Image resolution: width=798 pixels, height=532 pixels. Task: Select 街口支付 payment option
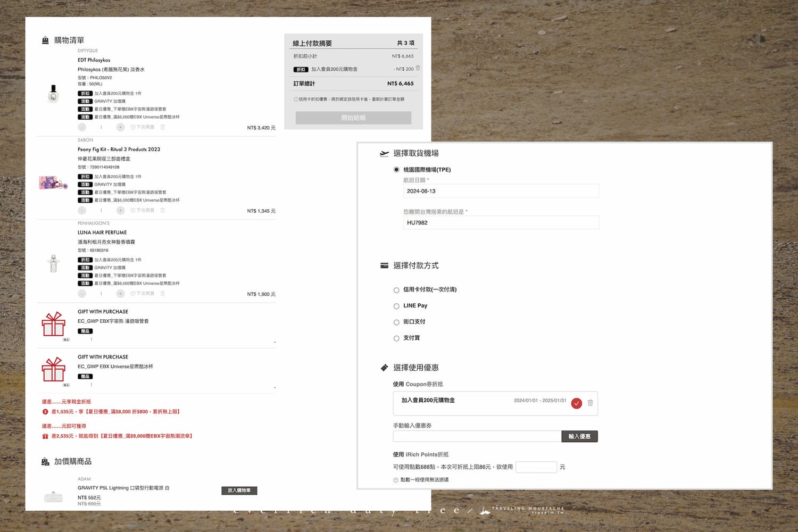(396, 322)
